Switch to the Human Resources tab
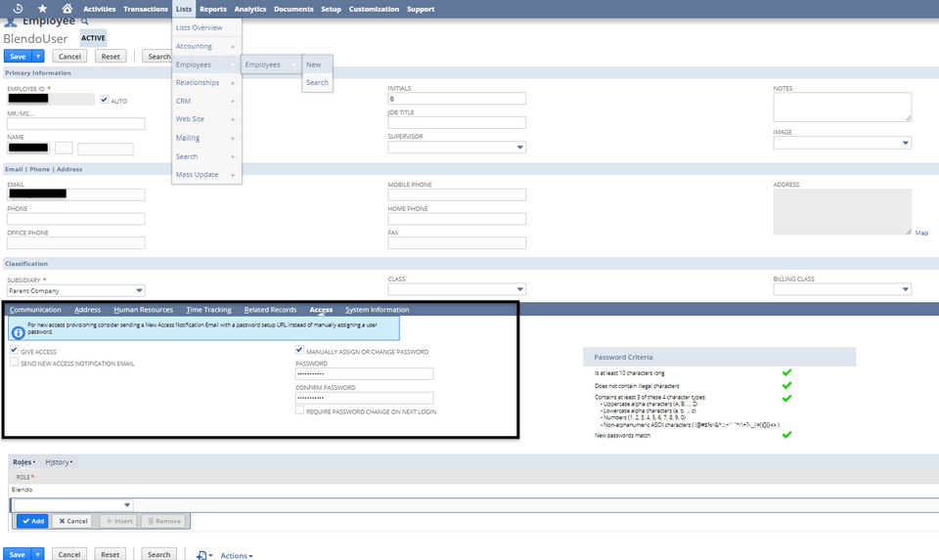The image size is (939, 560). tap(143, 310)
